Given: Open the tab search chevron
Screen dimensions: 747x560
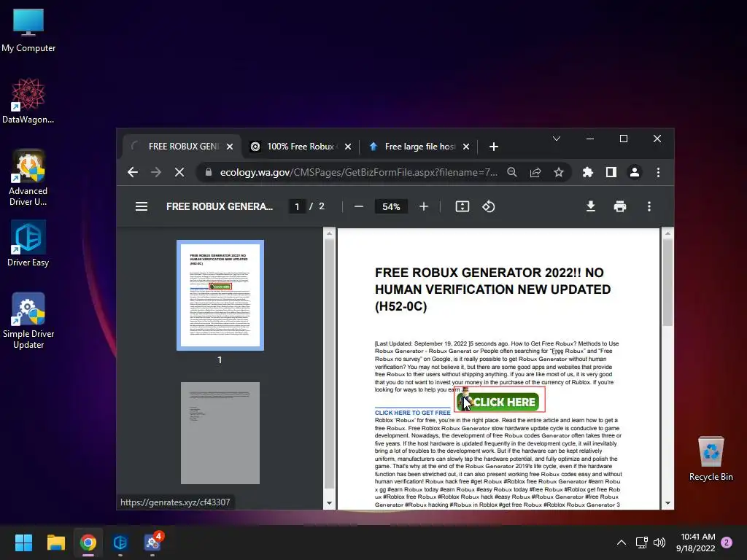Looking at the screenshot, I should 557,139.
